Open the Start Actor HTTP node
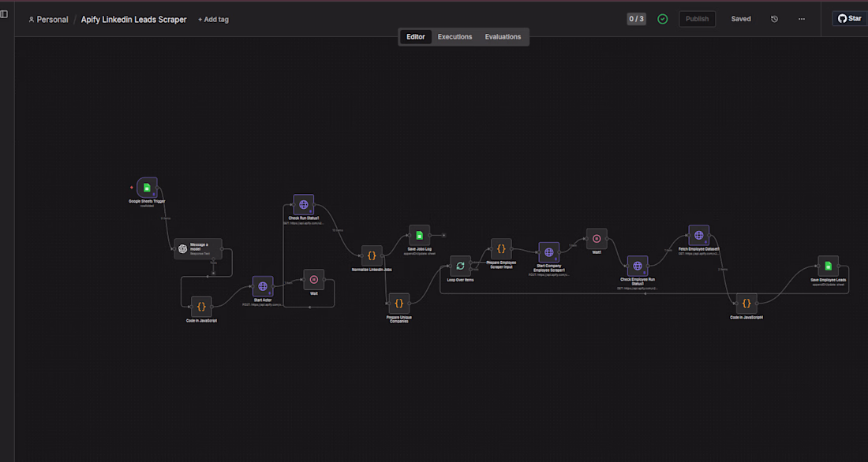 263,287
